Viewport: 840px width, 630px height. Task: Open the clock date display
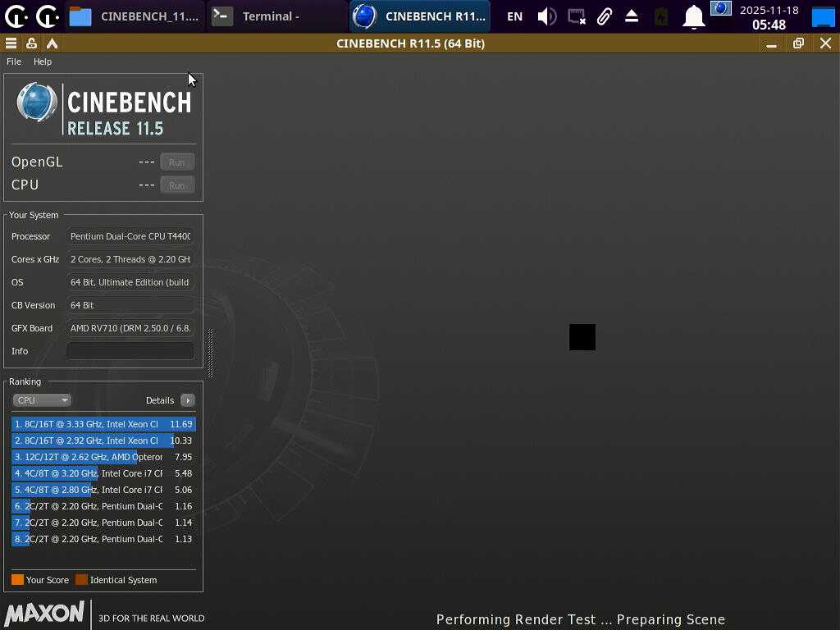pos(769,17)
